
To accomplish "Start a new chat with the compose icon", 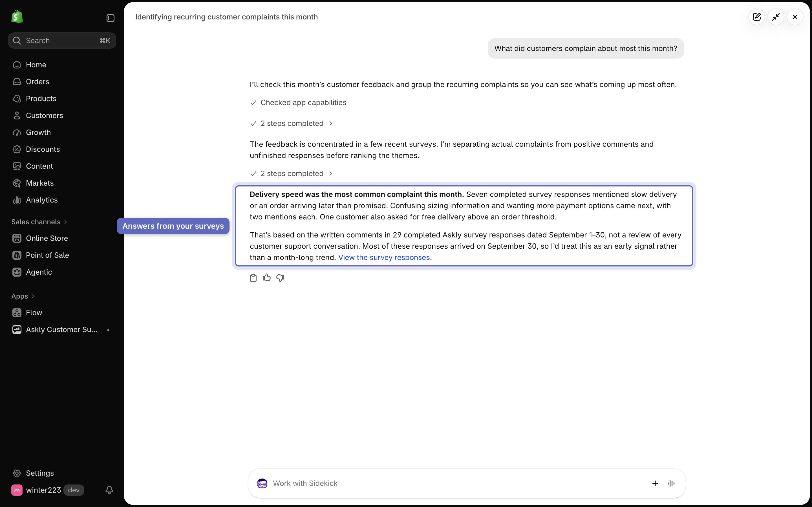I will 757,17.
